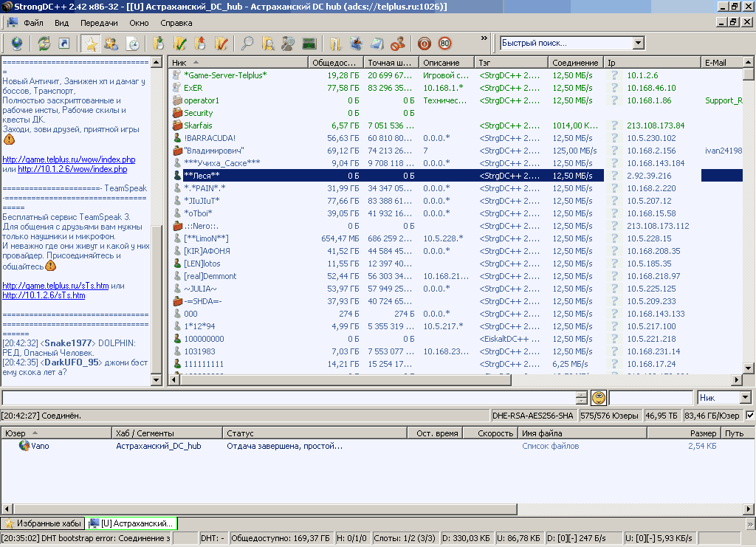756x547 pixels.
Task: Expand the Быстрый поиск dropdown arrow
Action: (639, 43)
